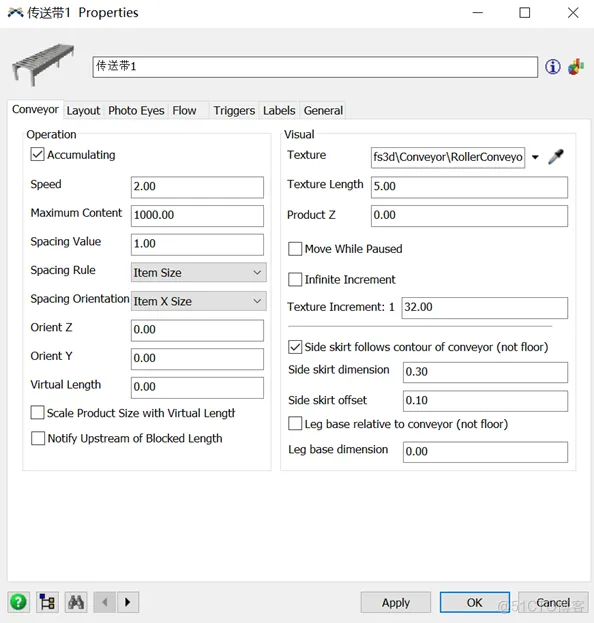Viewport: 594px width, 623px height.
Task: Open the Triggers tab
Action: 234,110
